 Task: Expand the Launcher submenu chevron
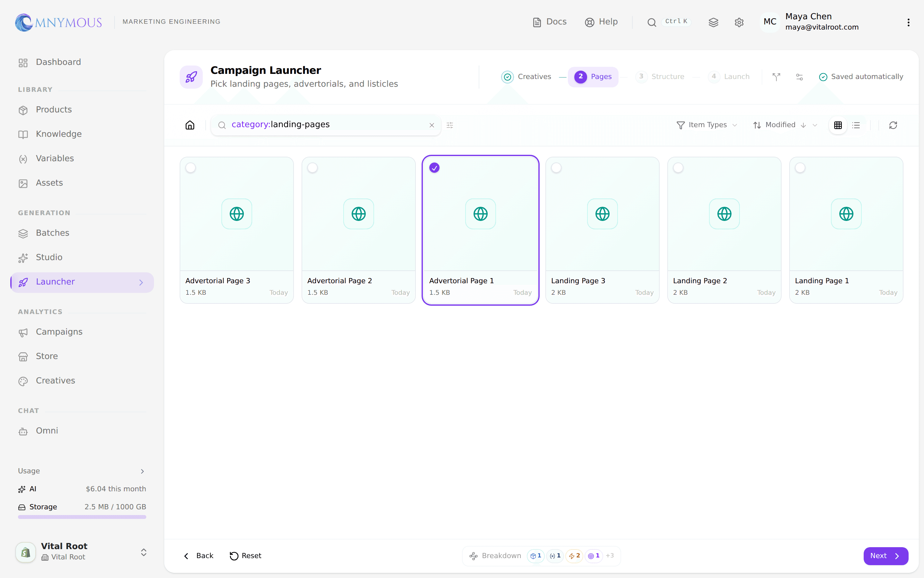tap(141, 283)
